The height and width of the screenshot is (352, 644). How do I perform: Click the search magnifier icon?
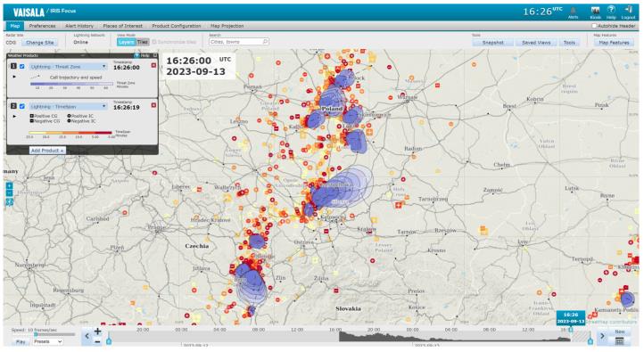point(265,42)
